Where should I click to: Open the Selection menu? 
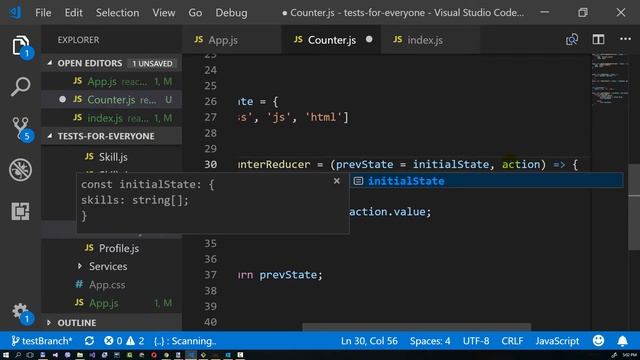(117, 13)
